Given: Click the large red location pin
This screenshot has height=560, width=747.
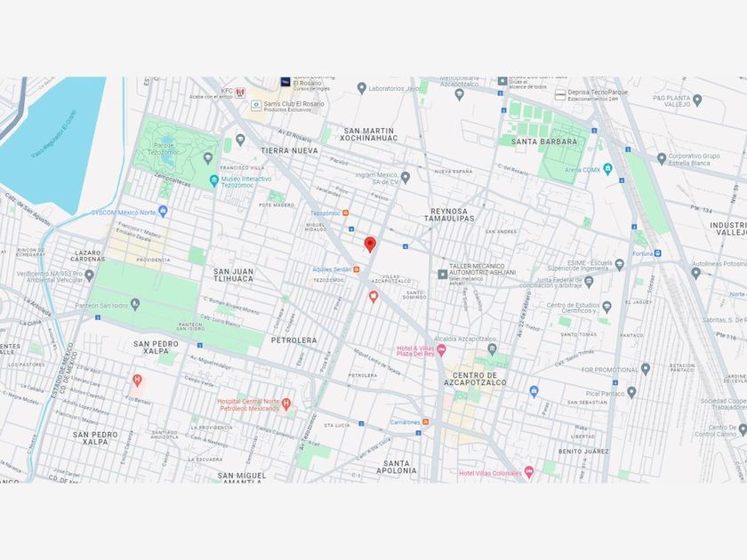Looking at the screenshot, I should tap(370, 244).
